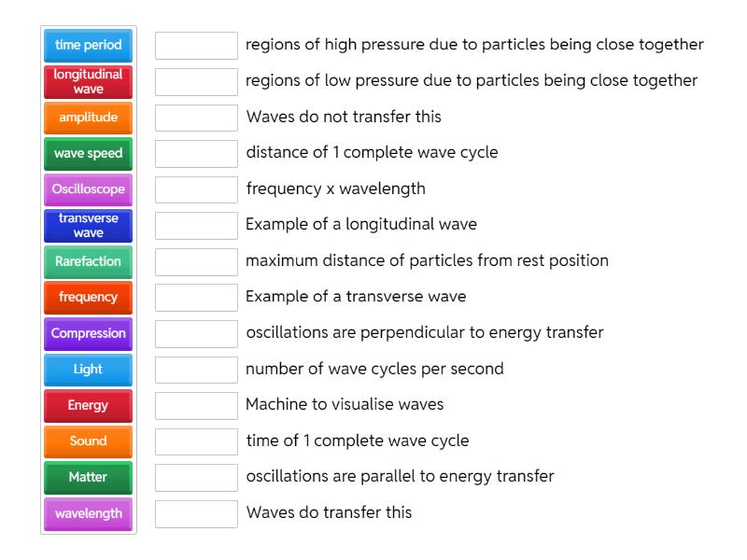
Task: Click the answer box beside "frequency x wavelength"
Action: click(196, 189)
